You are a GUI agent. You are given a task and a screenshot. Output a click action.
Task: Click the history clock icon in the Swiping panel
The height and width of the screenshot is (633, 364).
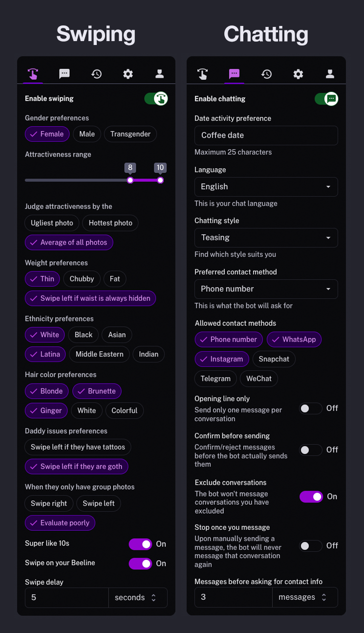point(96,74)
